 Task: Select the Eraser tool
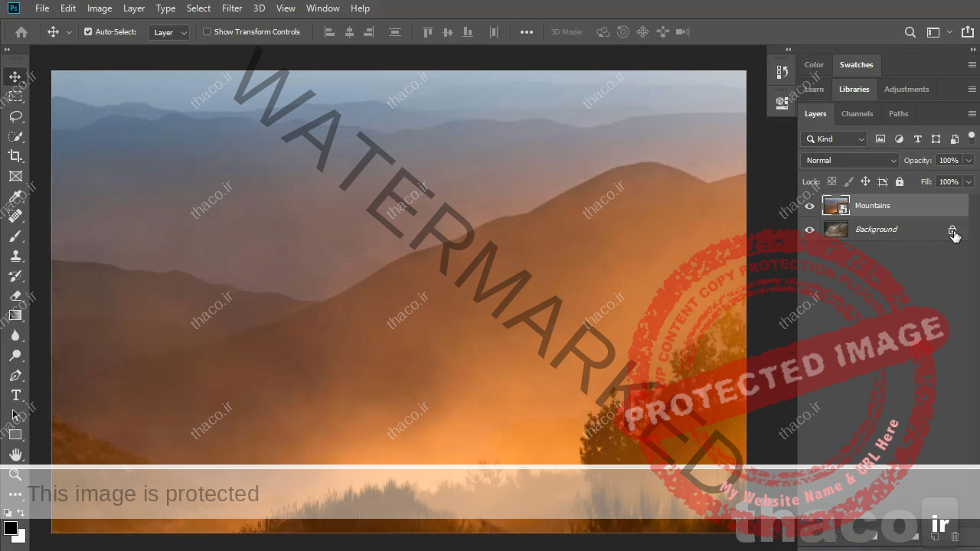point(15,295)
